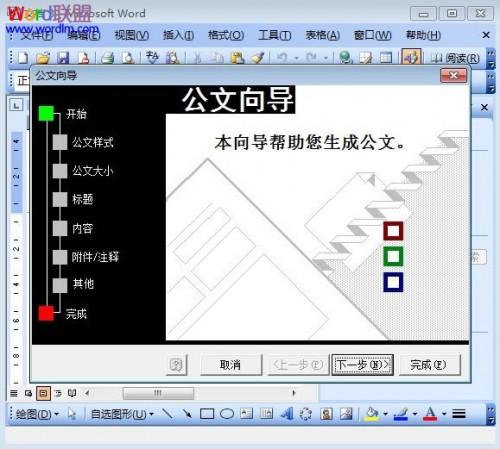The width and height of the screenshot is (500, 449).
Task: Open Print Preview from the toolbar
Action: point(128,58)
